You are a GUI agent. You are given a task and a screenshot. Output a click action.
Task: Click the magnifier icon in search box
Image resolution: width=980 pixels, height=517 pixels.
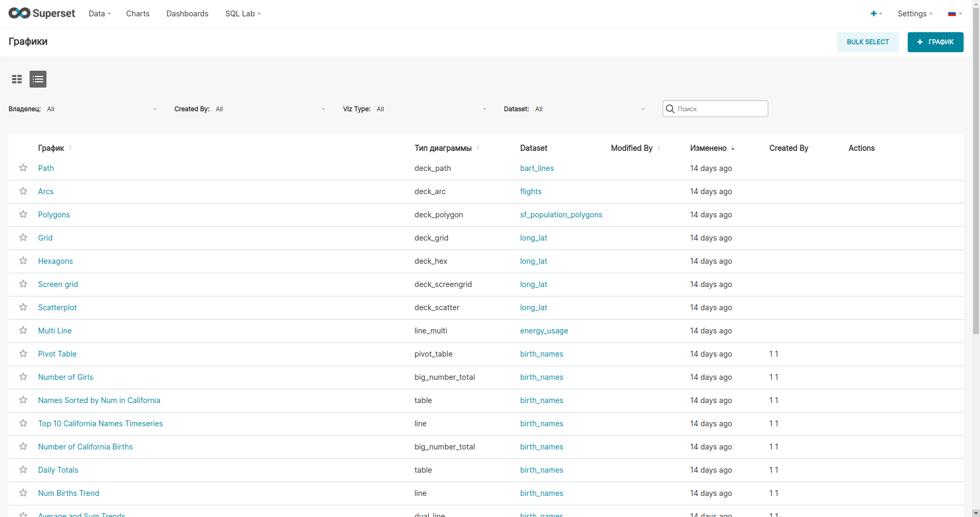tap(670, 109)
